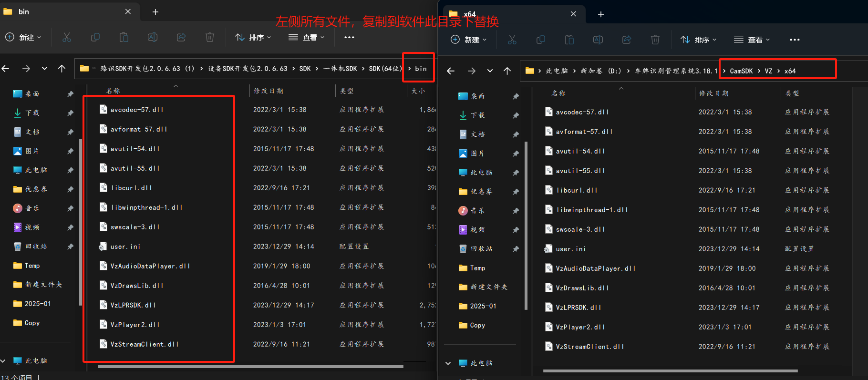Viewport: 868px width, 380px height.
Task: Click Share icon in x64 window toolbar
Action: click(627, 40)
